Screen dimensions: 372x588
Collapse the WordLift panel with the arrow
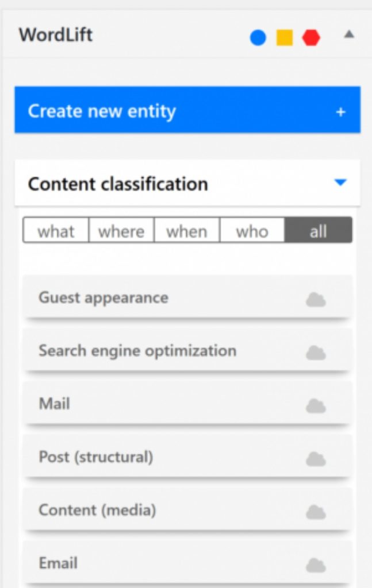[349, 34]
